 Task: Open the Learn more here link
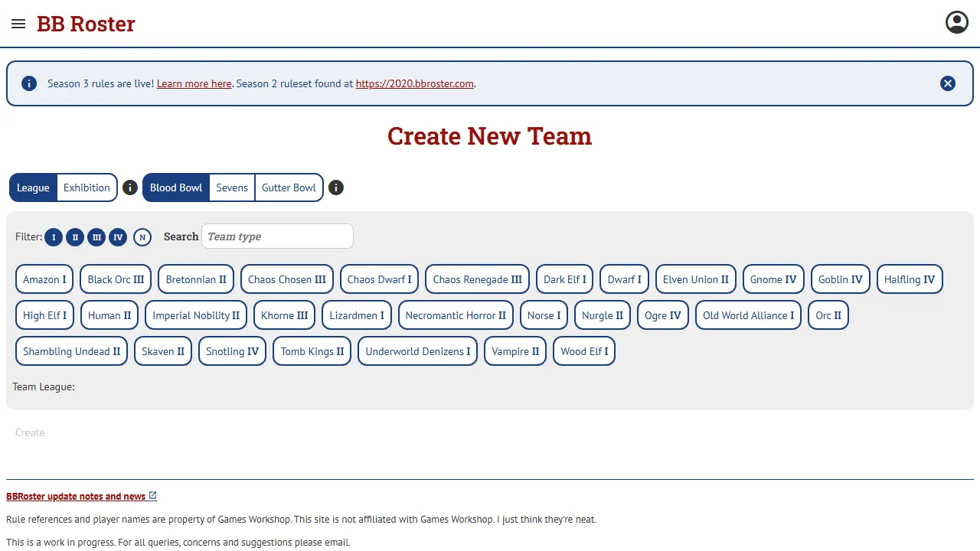[194, 83]
